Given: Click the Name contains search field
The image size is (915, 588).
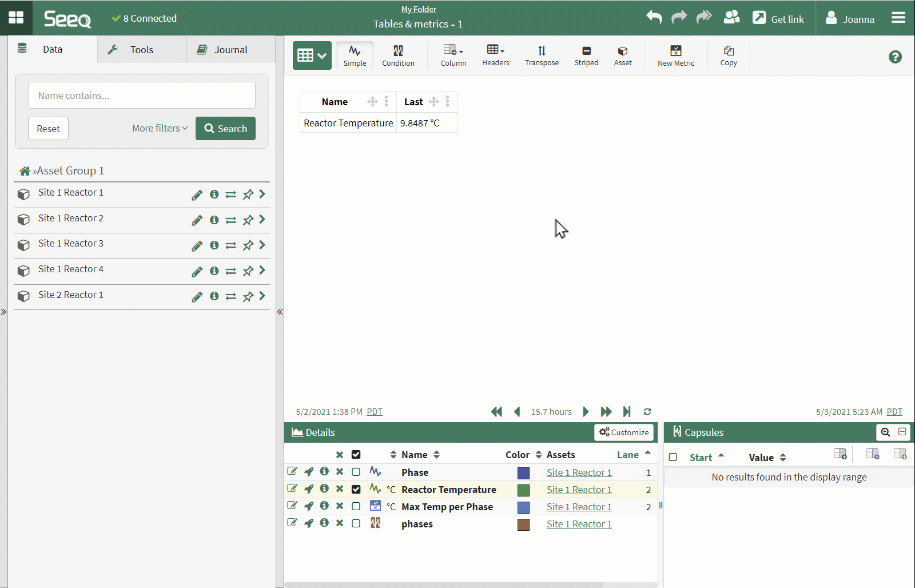Looking at the screenshot, I should coord(142,96).
